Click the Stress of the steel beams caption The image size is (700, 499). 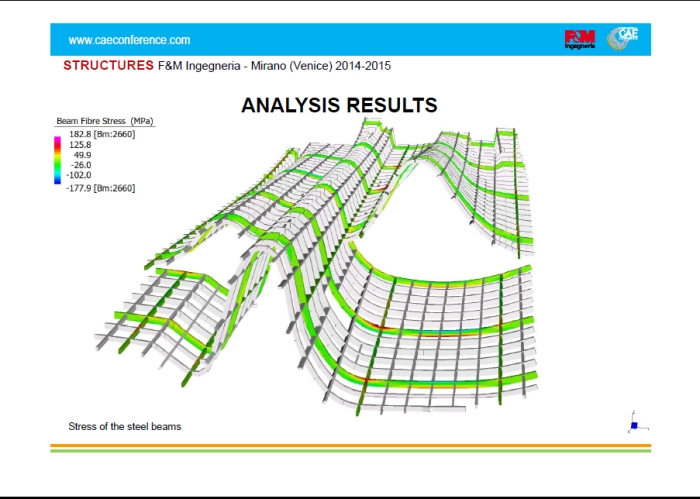point(124,426)
